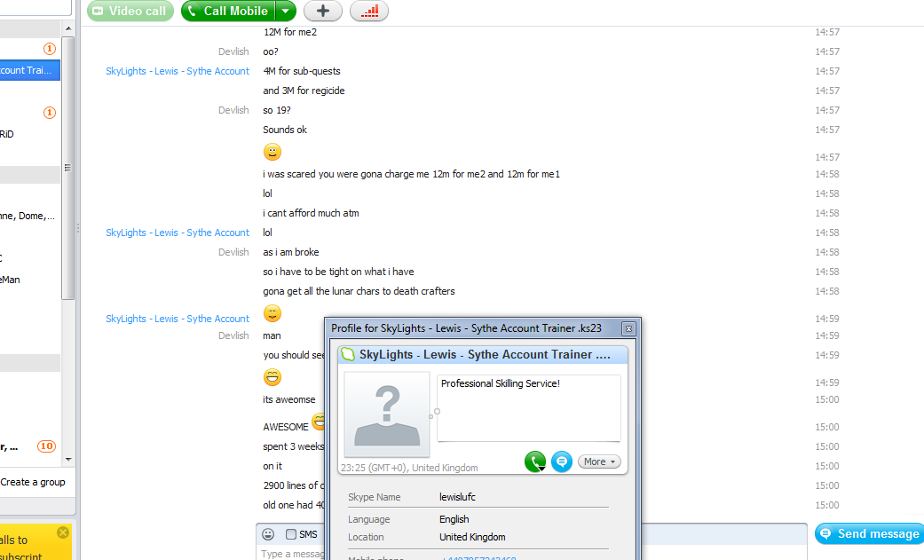Click the smiley emoticon after Sounds ok
This screenshot has height=560, width=924.
tap(272, 152)
